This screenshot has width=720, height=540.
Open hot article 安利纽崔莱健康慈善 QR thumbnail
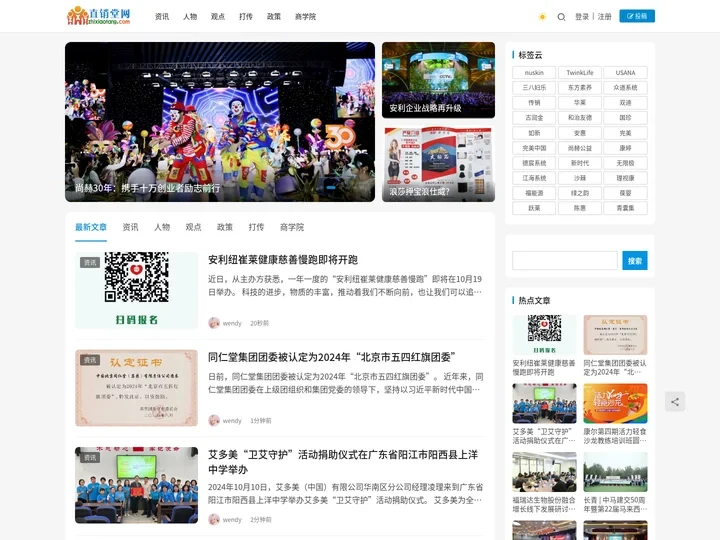pyautogui.click(x=545, y=335)
